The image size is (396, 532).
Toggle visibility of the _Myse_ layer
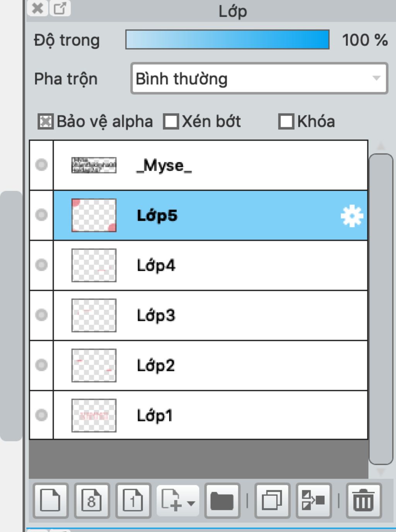click(x=41, y=165)
